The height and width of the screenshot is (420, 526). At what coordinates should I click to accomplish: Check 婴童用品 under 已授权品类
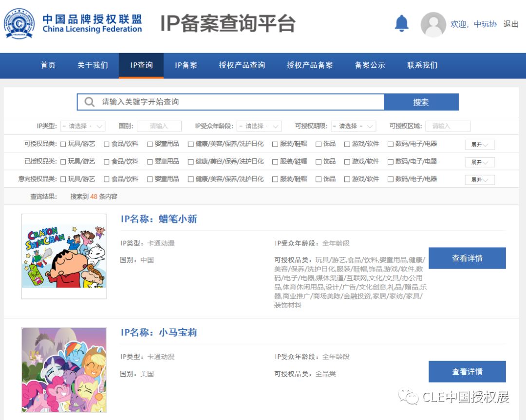point(150,162)
